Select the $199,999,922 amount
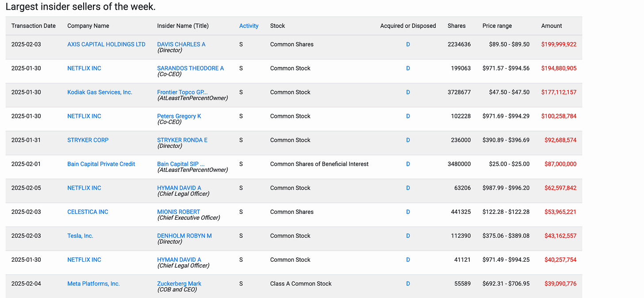The image size is (644, 298). [559, 44]
